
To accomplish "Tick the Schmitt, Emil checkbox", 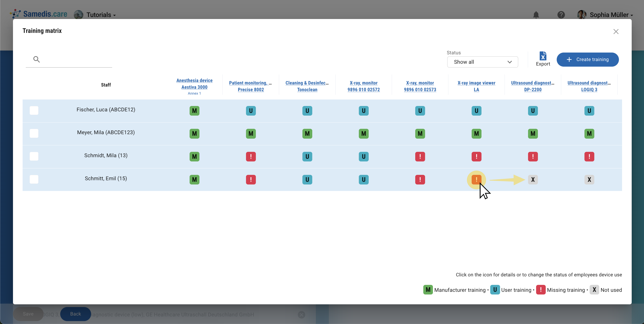I will tap(34, 179).
